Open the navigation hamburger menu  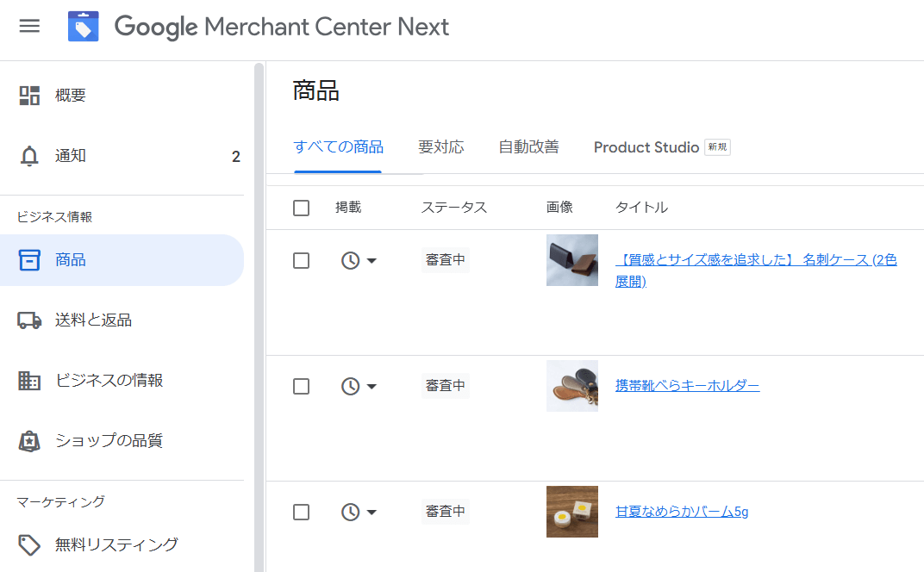pos(30,25)
